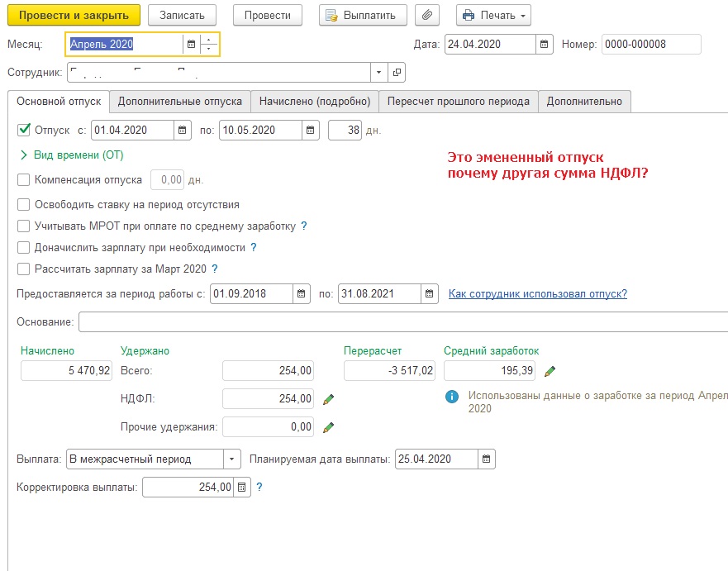
Task: Open calendar picker for Месяц field
Action: pos(192,44)
